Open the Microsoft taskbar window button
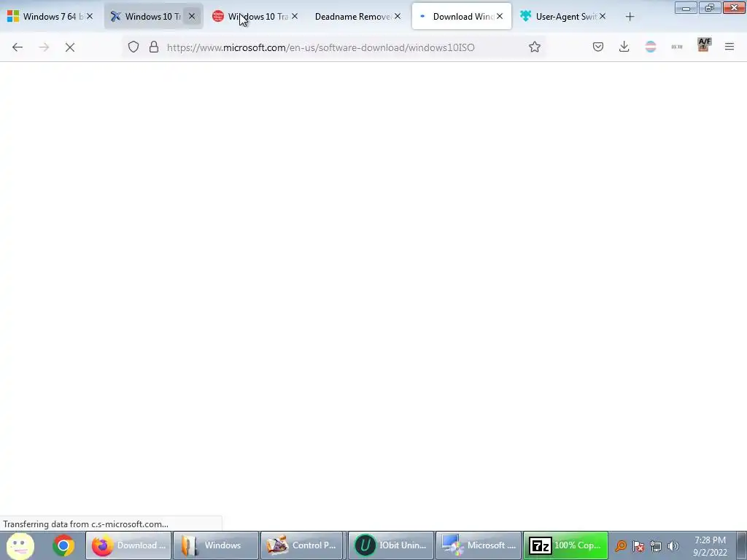Image resolution: width=747 pixels, height=560 pixels. click(479, 545)
